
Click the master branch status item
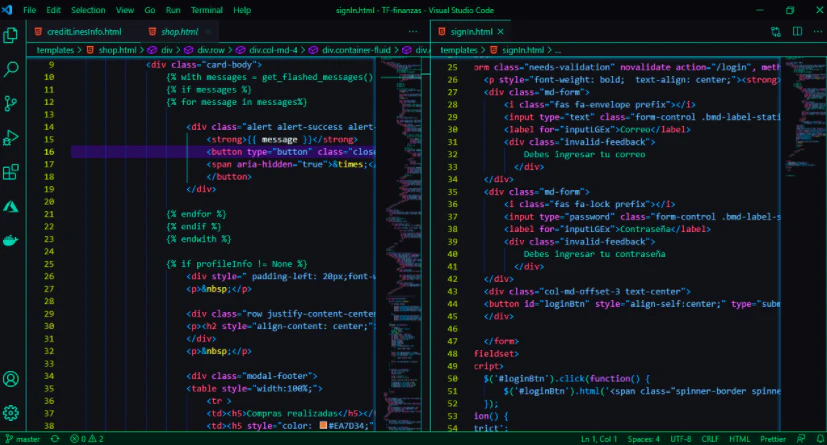pyautogui.click(x=23, y=439)
